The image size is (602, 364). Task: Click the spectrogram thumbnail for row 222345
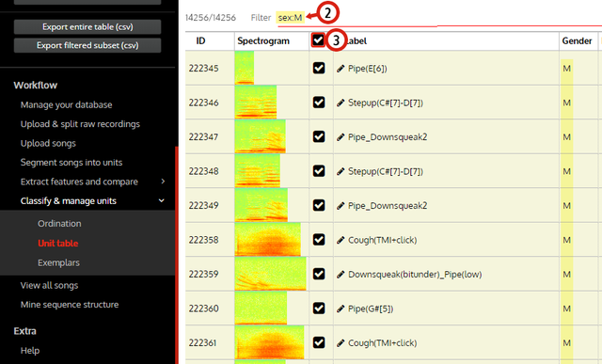click(245, 68)
